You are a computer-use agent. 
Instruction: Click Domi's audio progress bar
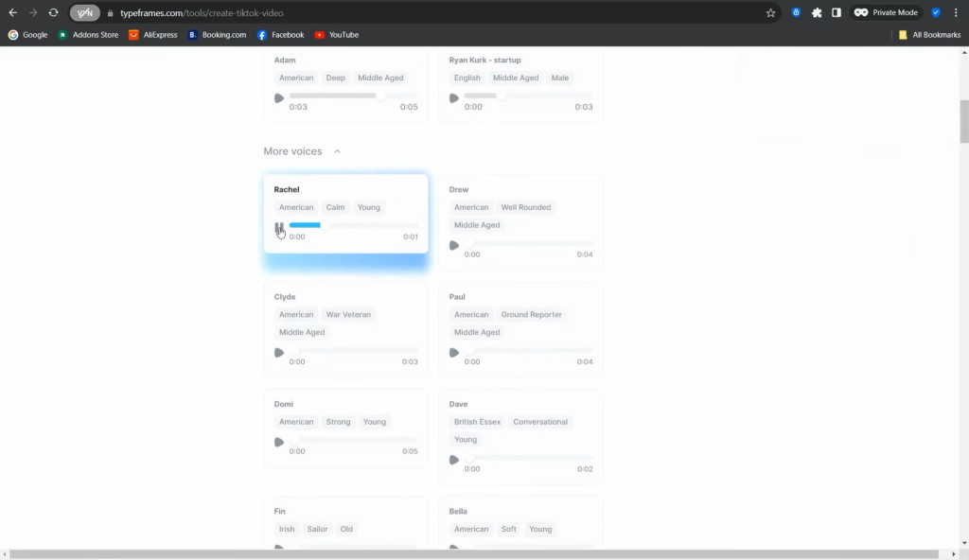354,440
